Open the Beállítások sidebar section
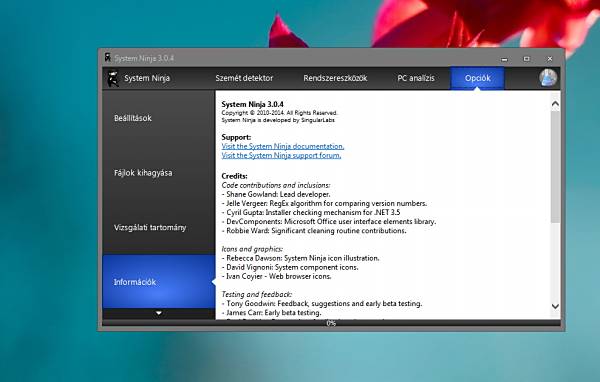 (x=159, y=118)
